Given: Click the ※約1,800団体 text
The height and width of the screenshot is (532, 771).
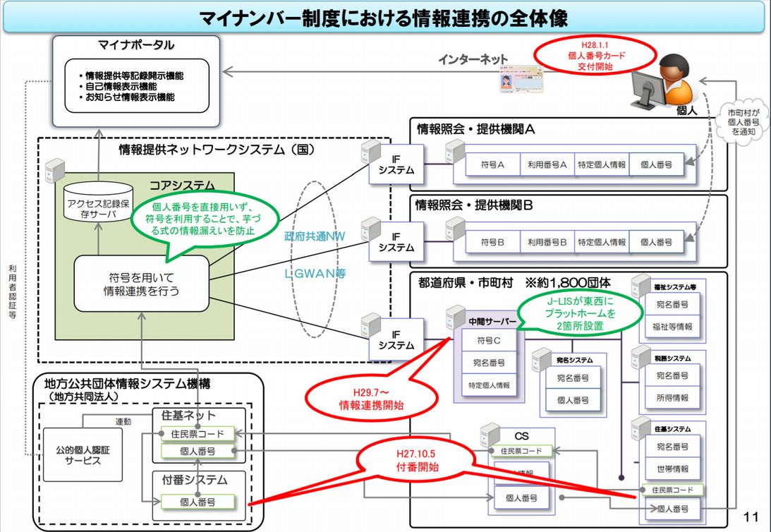Looking at the screenshot, I should coord(568,283).
